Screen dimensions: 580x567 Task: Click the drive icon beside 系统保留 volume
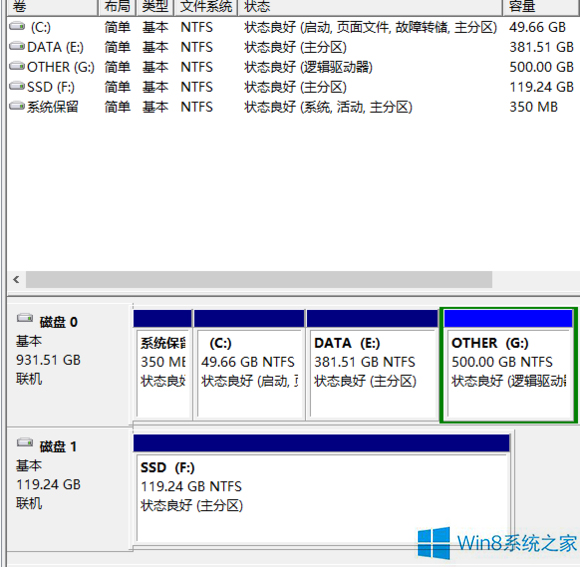(17, 106)
